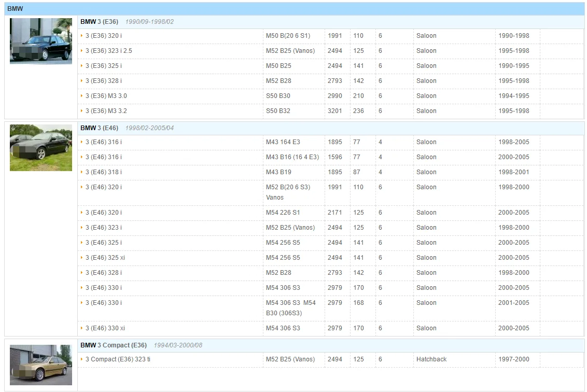Click year range 2001-2005
The height and width of the screenshot is (392, 587).
pos(513,302)
